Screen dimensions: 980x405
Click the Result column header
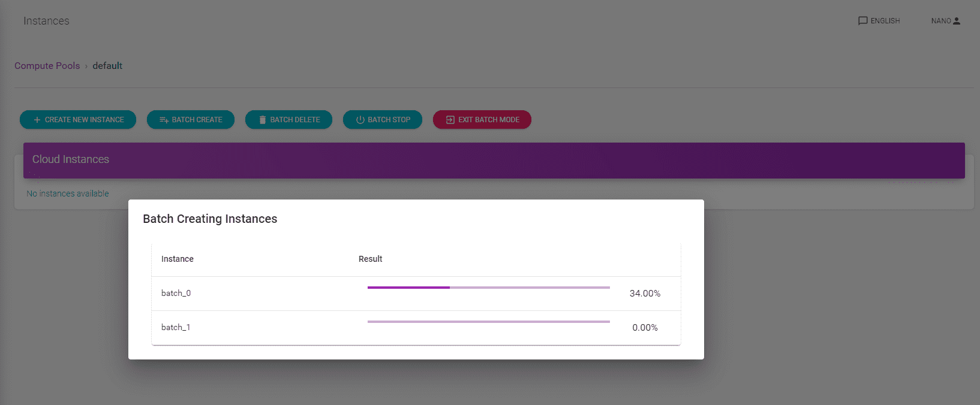pos(370,259)
